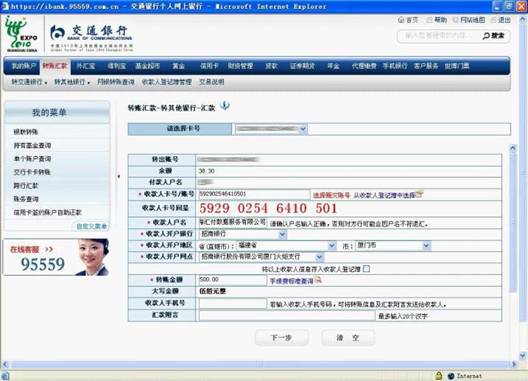The image size is (528, 381).
Task: Open the city dropdown showing 厦门市
Action: [393, 246]
